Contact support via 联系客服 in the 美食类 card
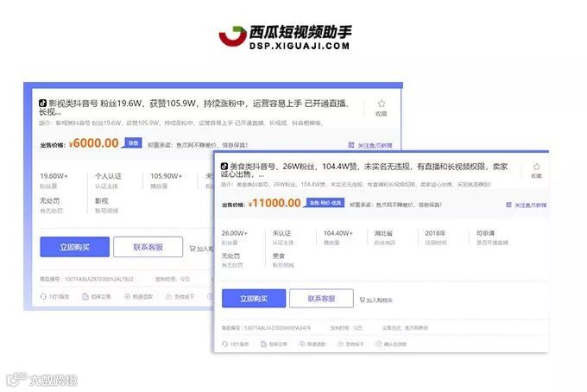This screenshot has height=392, width=587. (x=322, y=299)
